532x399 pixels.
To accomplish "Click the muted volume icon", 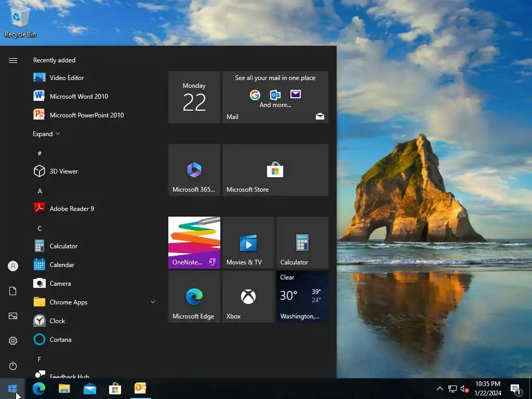I will click(x=465, y=389).
